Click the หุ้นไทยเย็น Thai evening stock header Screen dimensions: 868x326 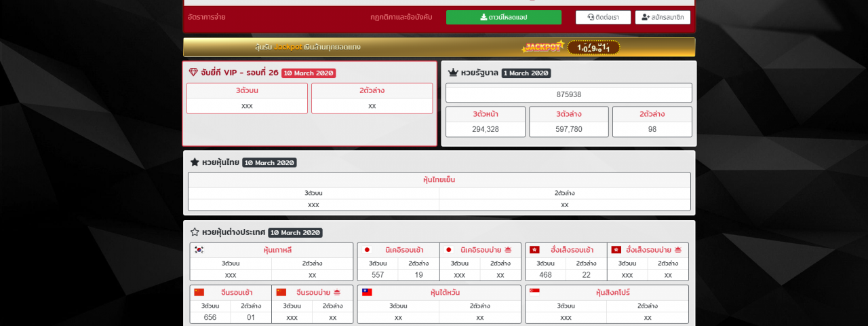point(439,180)
